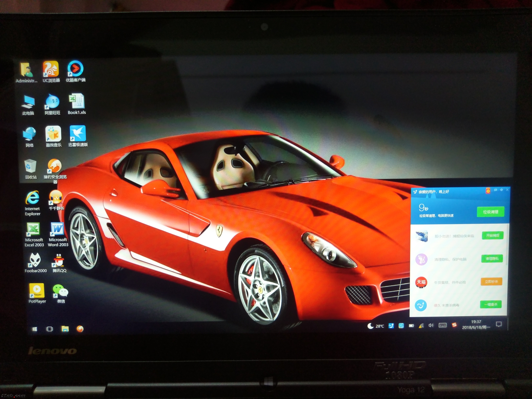Select the PotPlayer desktop shortcut
Viewport: 532px width, 399px height.
(37, 291)
